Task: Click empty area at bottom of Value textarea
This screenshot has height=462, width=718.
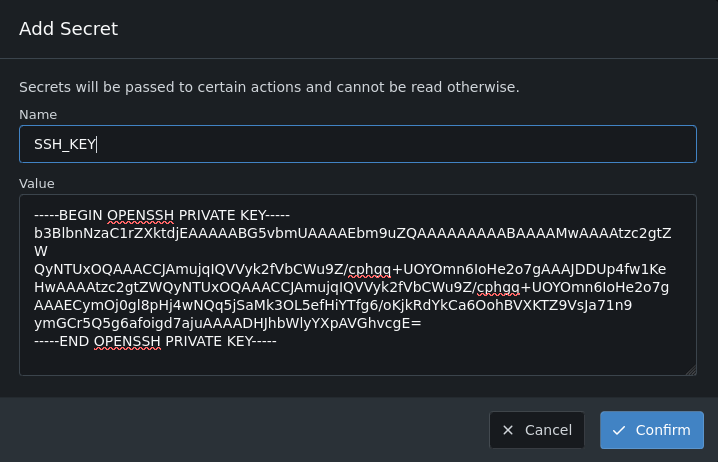Action: [x=357, y=361]
